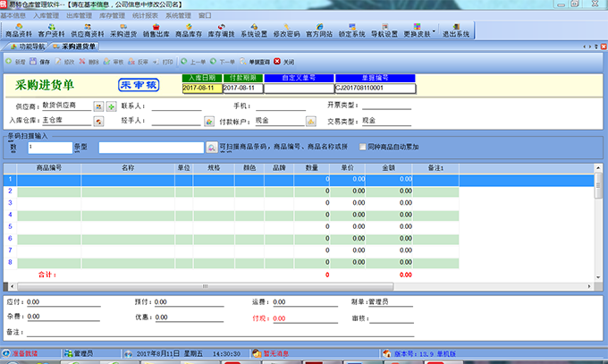
Task: Click the 入库日期 date field
Action: pyautogui.click(x=202, y=88)
